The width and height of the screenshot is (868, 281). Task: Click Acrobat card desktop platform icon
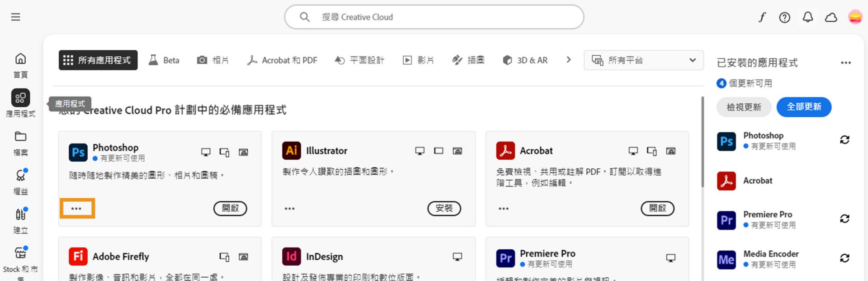click(x=633, y=151)
